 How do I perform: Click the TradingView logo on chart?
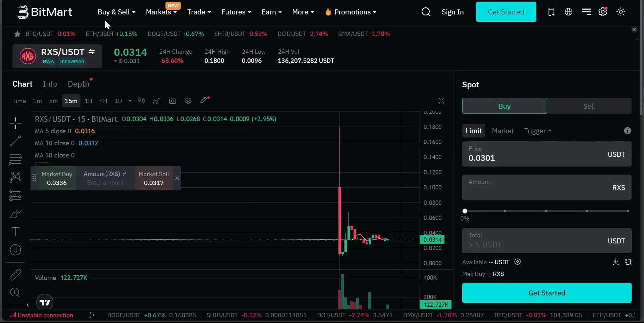point(45,303)
